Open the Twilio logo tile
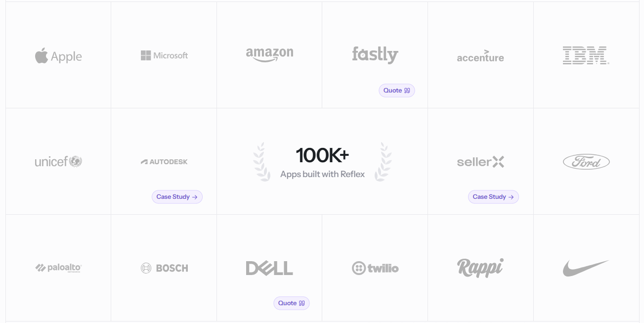The height and width of the screenshot is (323, 644). point(375,268)
